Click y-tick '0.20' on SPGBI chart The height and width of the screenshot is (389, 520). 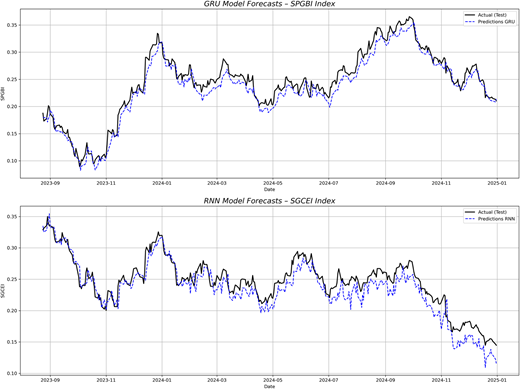coord(12,107)
